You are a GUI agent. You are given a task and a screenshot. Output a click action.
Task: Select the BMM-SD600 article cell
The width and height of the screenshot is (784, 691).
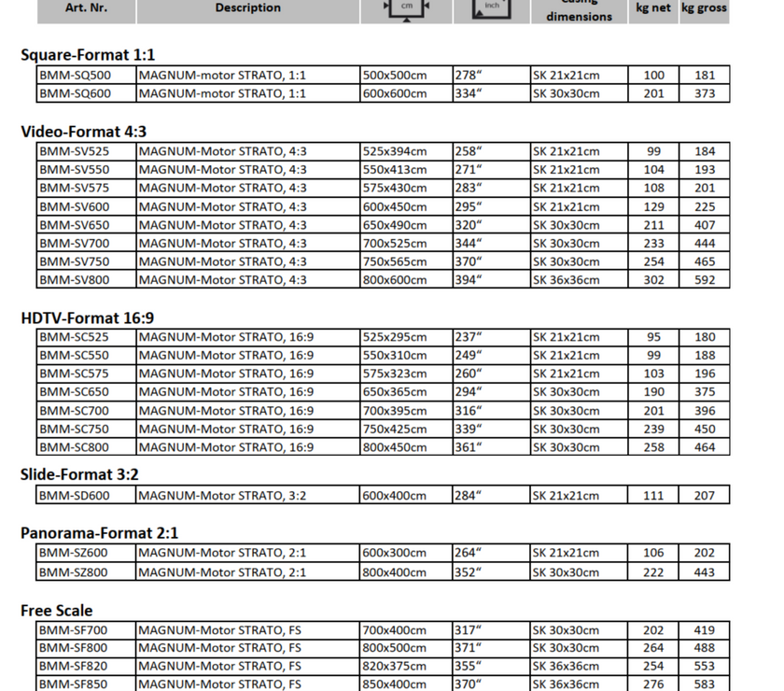tap(75, 496)
